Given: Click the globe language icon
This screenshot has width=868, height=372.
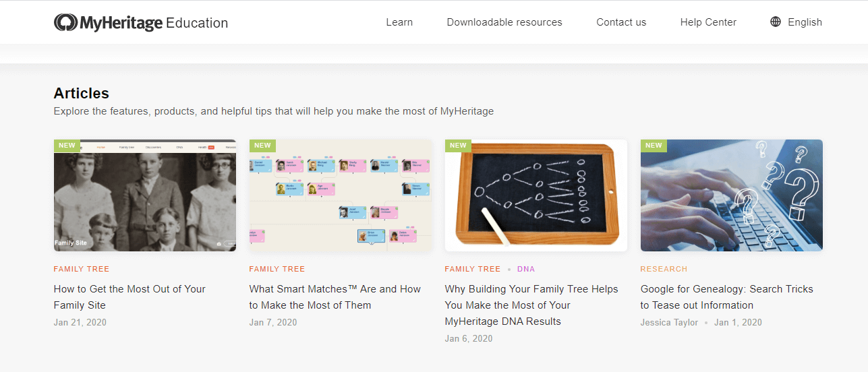Looking at the screenshot, I should point(776,22).
